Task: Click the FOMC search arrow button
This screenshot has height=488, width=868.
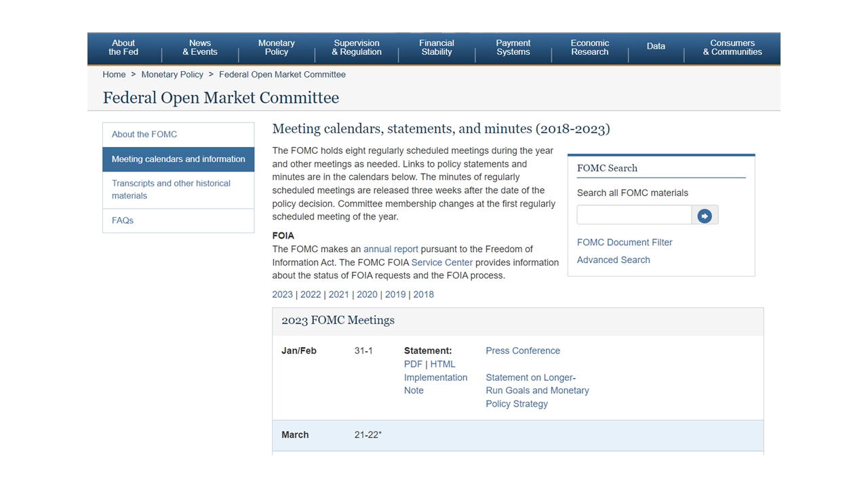Action: tap(705, 216)
